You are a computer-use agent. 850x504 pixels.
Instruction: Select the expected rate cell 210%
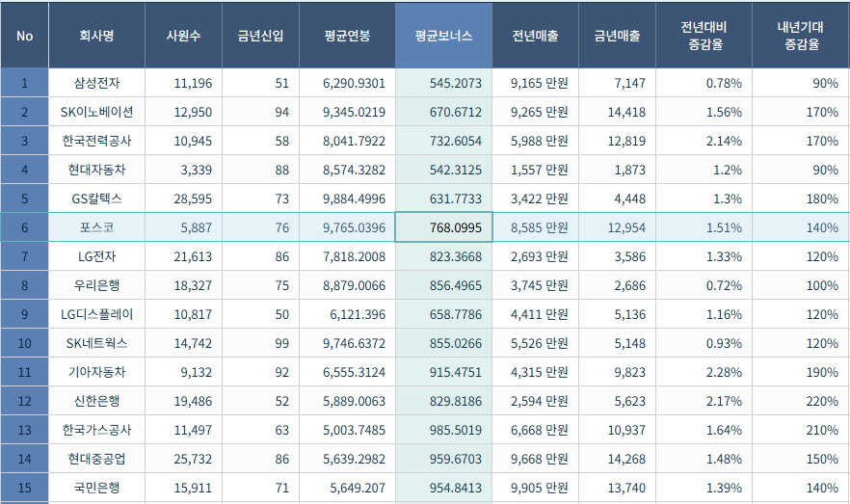click(x=801, y=430)
